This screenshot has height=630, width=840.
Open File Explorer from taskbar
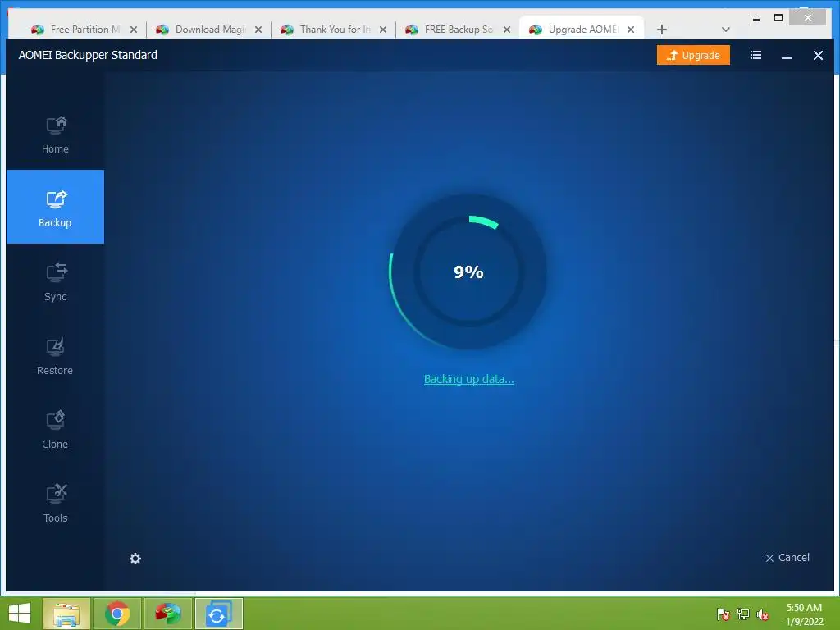click(x=66, y=614)
